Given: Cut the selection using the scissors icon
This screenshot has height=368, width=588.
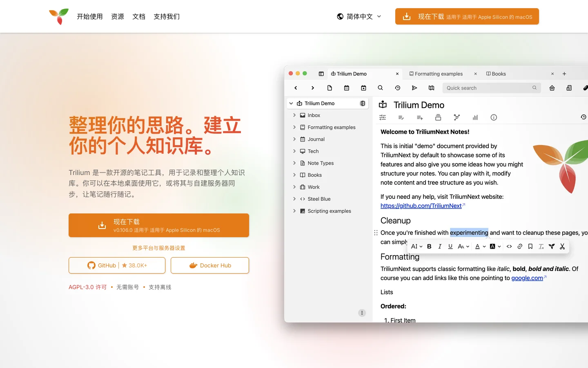Looking at the screenshot, I should (562, 247).
